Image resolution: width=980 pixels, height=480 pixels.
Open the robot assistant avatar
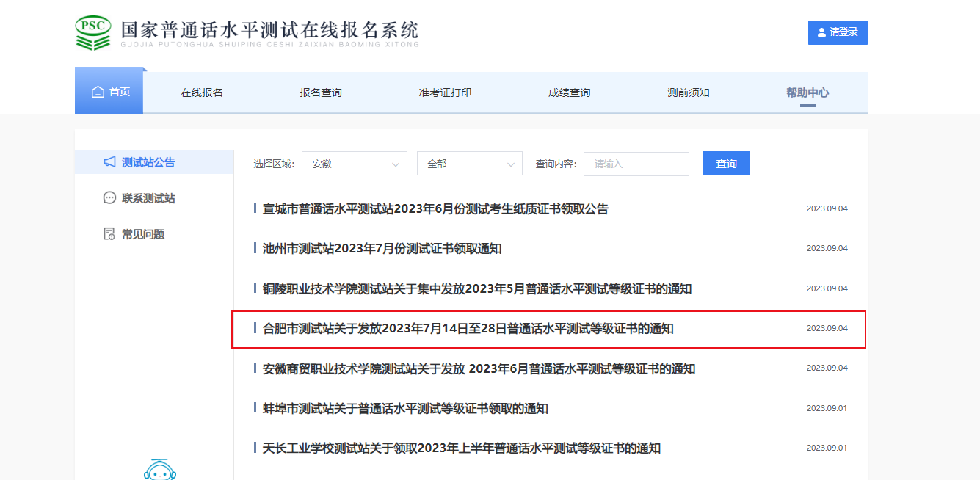click(160, 470)
